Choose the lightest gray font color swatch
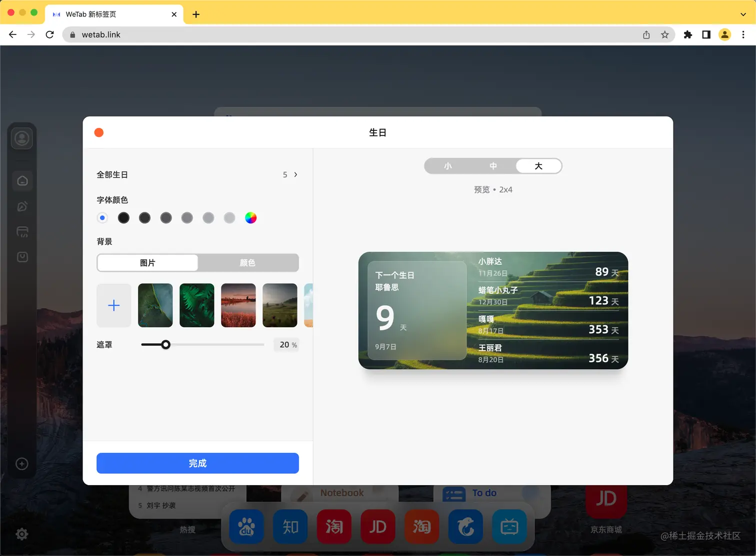Image resolution: width=756 pixels, height=556 pixels. point(229,218)
